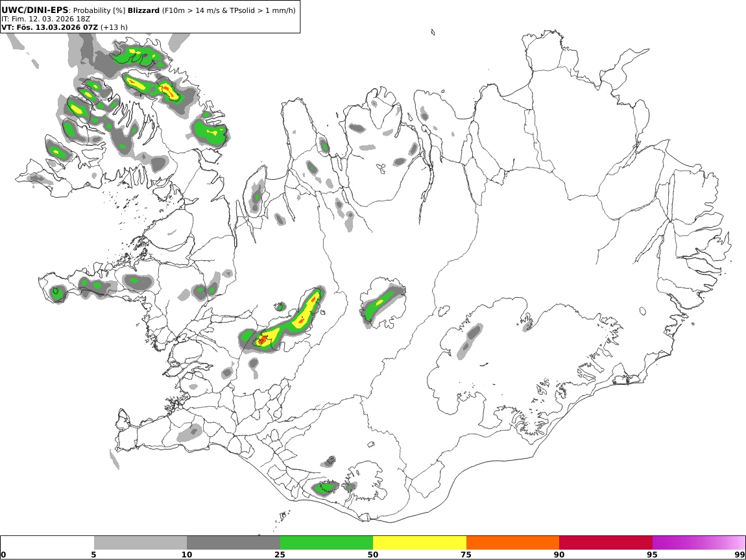This screenshot has width=746, height=560.
Task: Click the '(F10m > 14 m/s & TPsolid > 1 mm/h)' text
Action: [229, 10]
